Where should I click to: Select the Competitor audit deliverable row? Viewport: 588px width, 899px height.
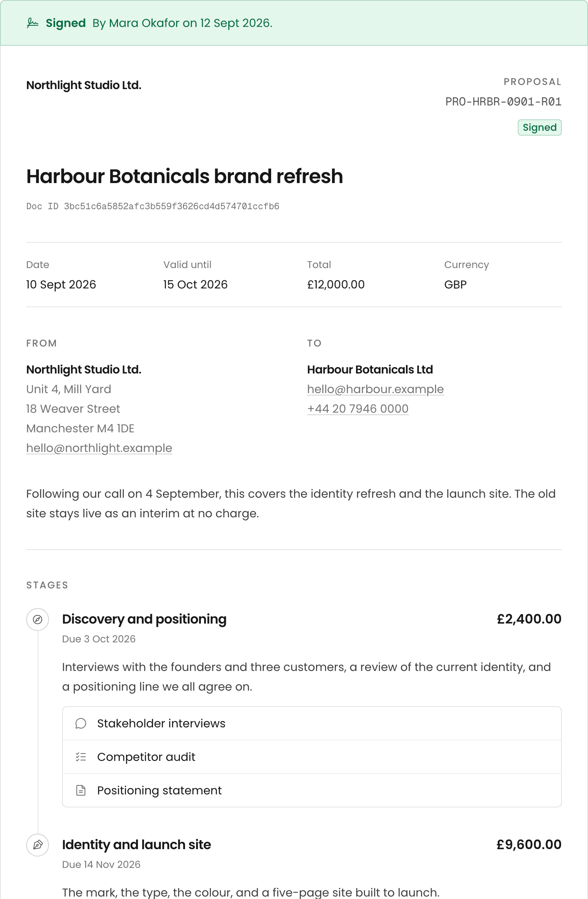point(312,757)
